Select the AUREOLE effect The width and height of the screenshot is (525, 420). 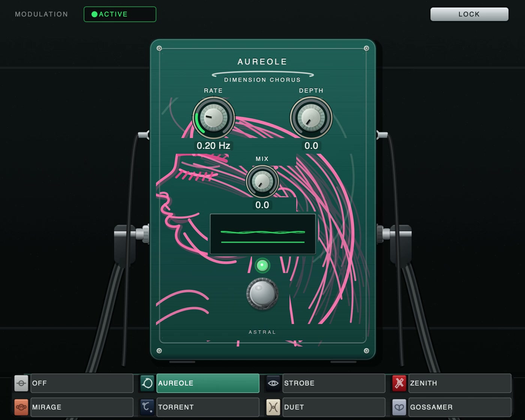[x=208, y=383]
